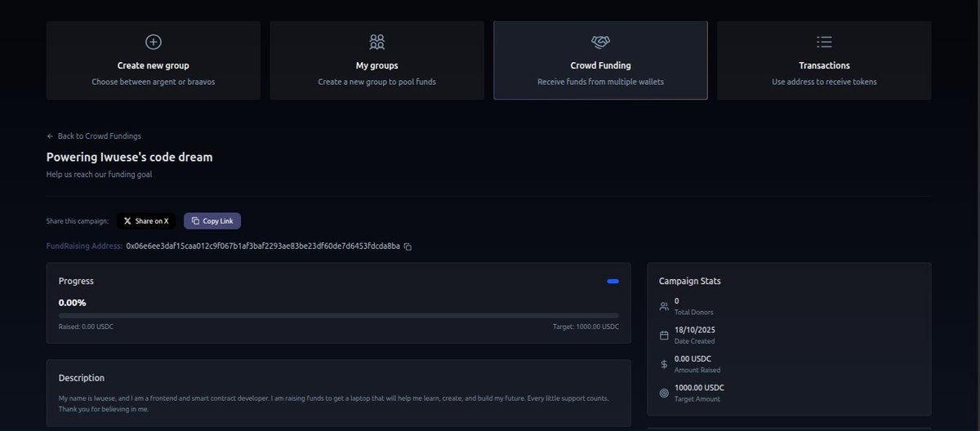Click Use address to receive tokens text

(x=824, y=82)
